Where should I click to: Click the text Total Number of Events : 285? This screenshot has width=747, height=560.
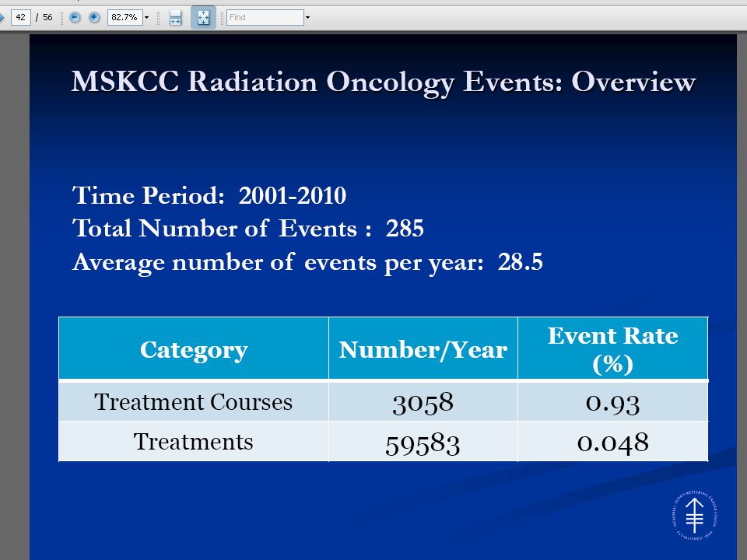(x=247, y=228)
